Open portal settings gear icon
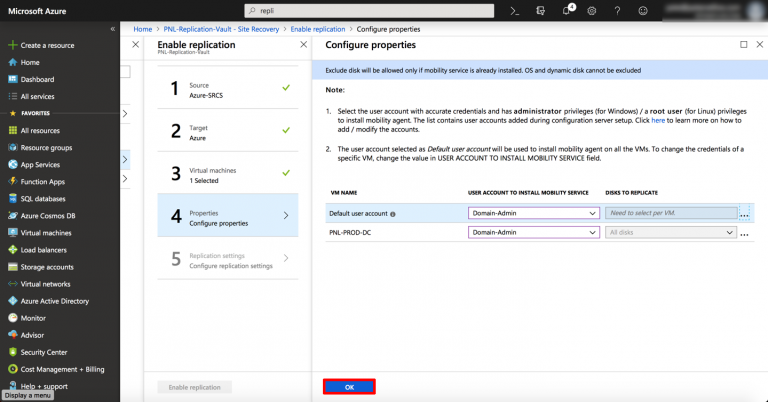 [592, 11]
